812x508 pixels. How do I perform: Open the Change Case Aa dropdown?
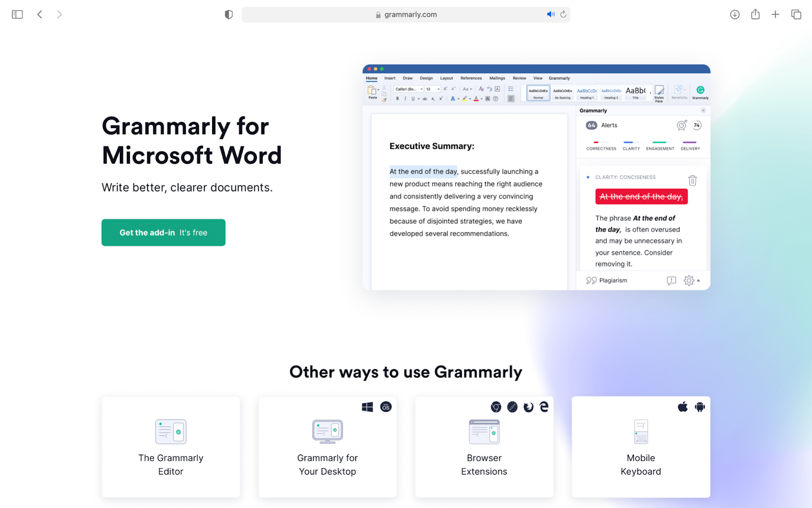(x=467, y=89)
